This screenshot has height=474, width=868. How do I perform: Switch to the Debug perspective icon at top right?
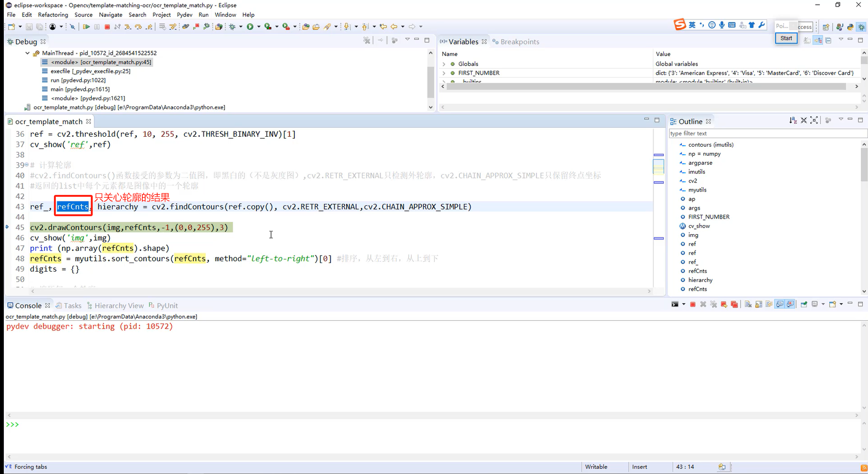tap(861, 27)
